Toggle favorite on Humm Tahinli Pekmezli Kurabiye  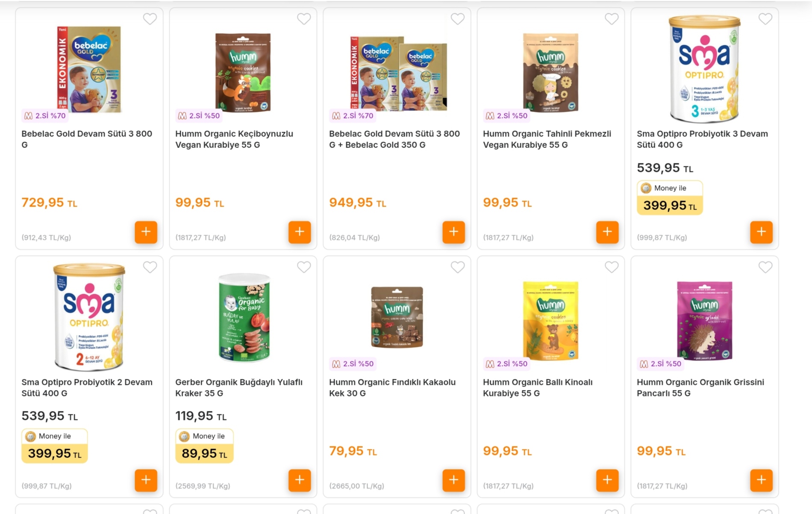point(612,19)
